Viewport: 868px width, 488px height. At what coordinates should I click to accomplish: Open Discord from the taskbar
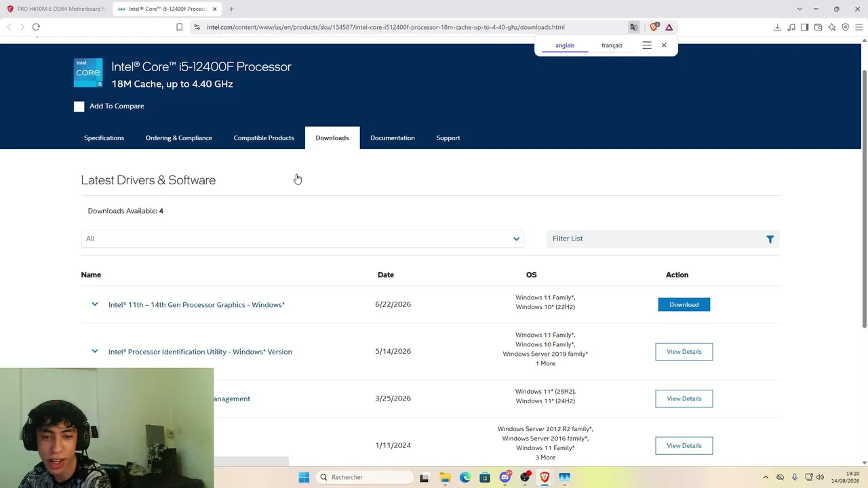(505, 477)
